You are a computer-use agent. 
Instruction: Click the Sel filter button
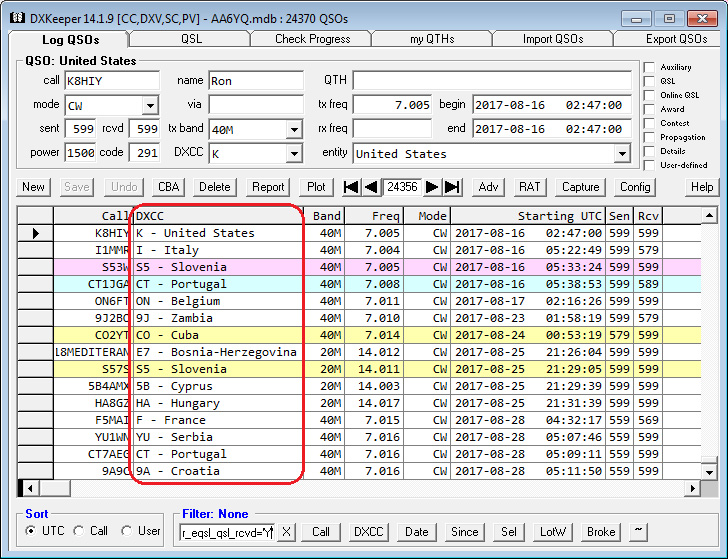point(509,532)
